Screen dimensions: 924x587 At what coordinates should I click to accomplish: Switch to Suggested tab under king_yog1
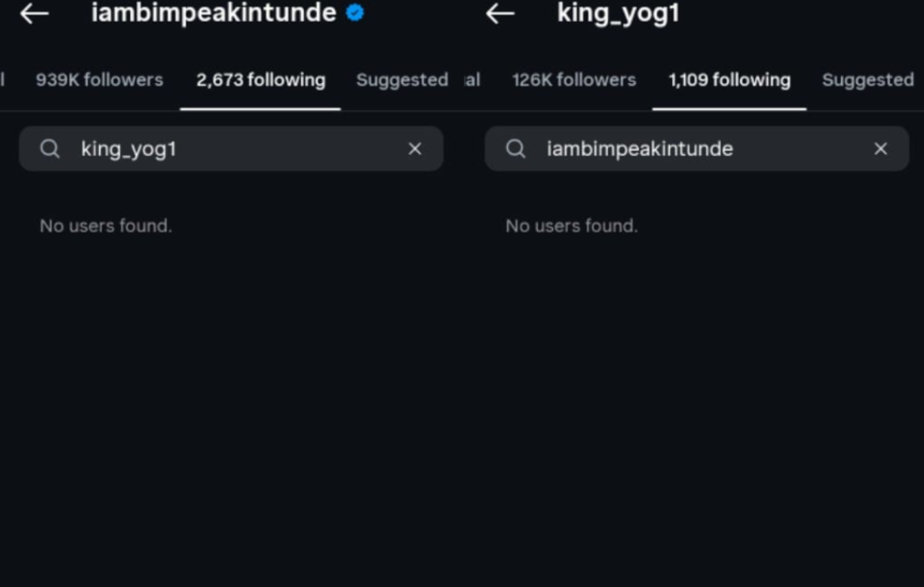click(x=867, y=80)
